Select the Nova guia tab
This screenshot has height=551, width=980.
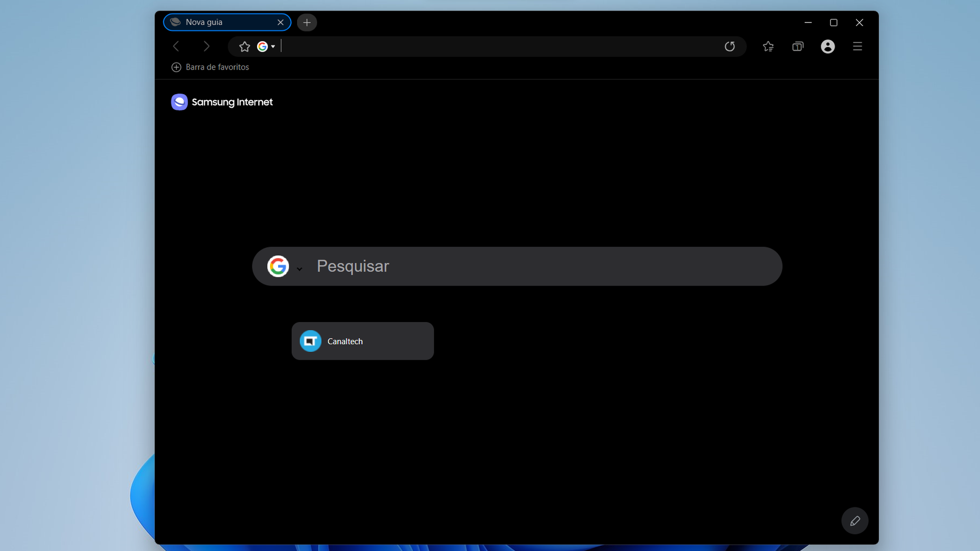click(x=227, y=22)
